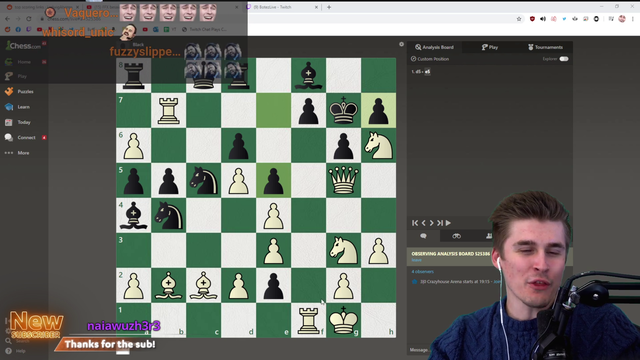Play through moves automatically

pyautogui.click(x=448, y=223)
